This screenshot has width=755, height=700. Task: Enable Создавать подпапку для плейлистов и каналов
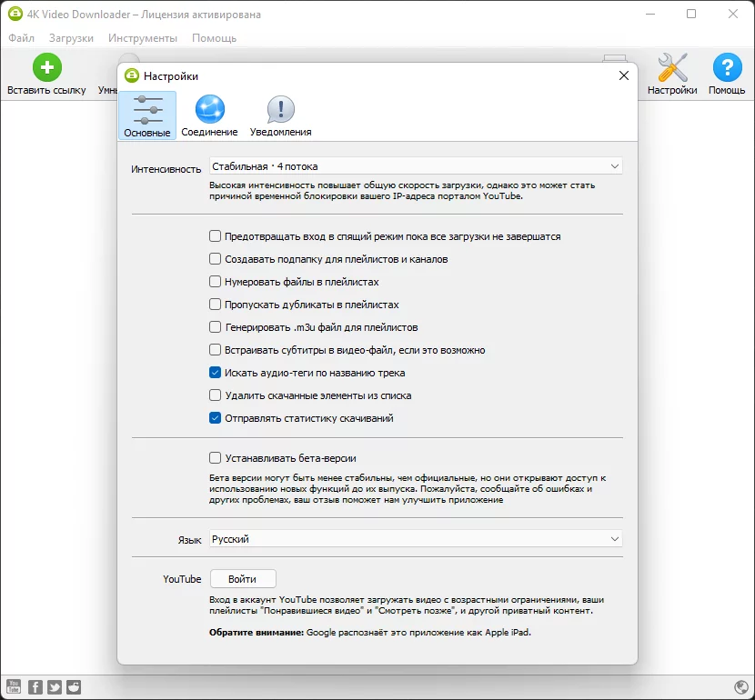[216, 259]
